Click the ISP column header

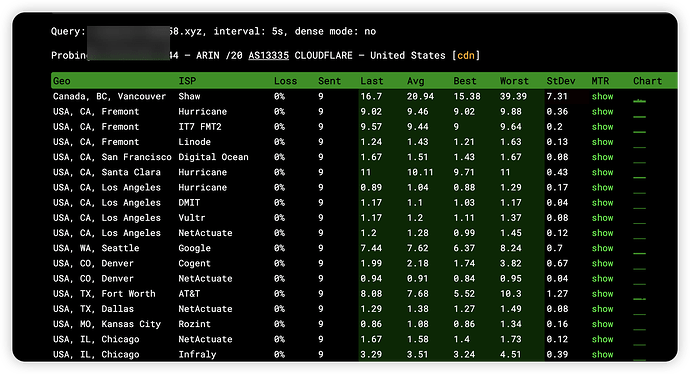point(187,81)
